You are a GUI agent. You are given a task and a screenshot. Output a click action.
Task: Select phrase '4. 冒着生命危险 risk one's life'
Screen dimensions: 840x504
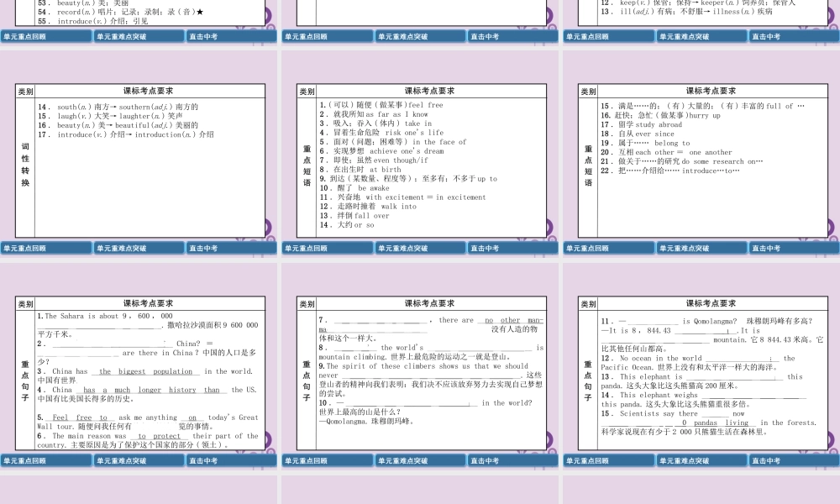click(381, 133)
